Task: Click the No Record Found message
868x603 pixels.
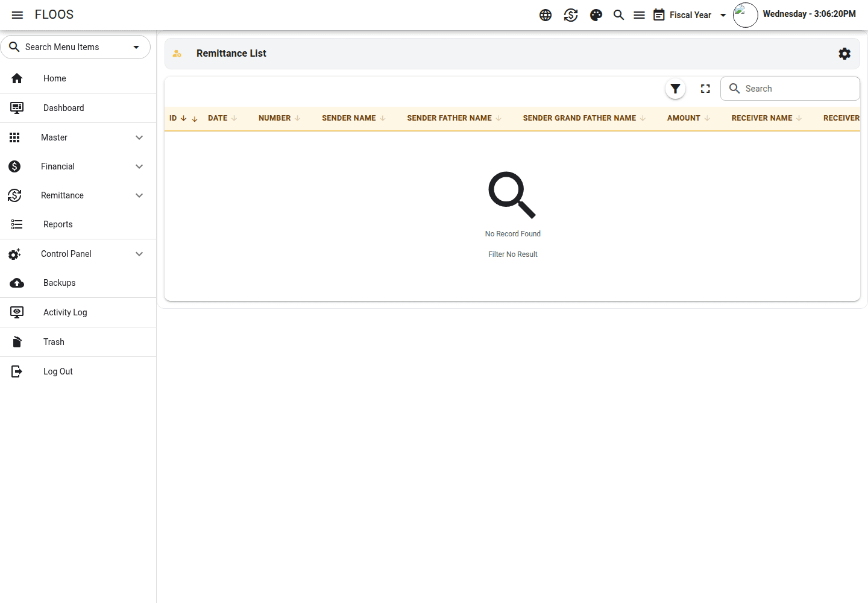Action: (513, 234)
